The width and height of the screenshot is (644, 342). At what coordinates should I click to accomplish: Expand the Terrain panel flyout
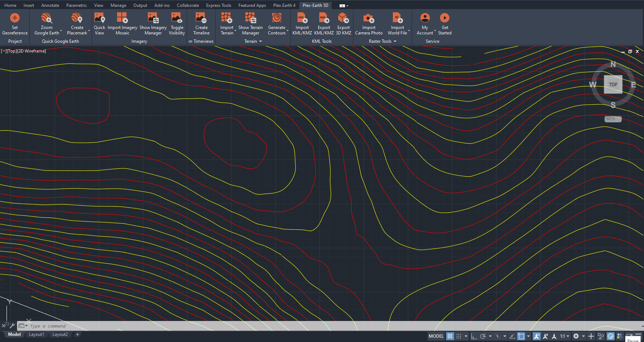261,41
